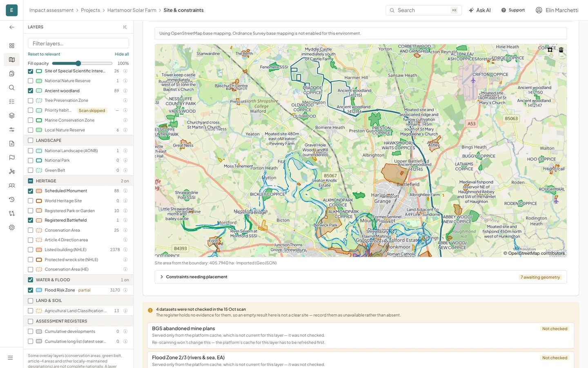Open the history clock icon in sidebar
Screen dimensions: 588x368
(12, 200)
